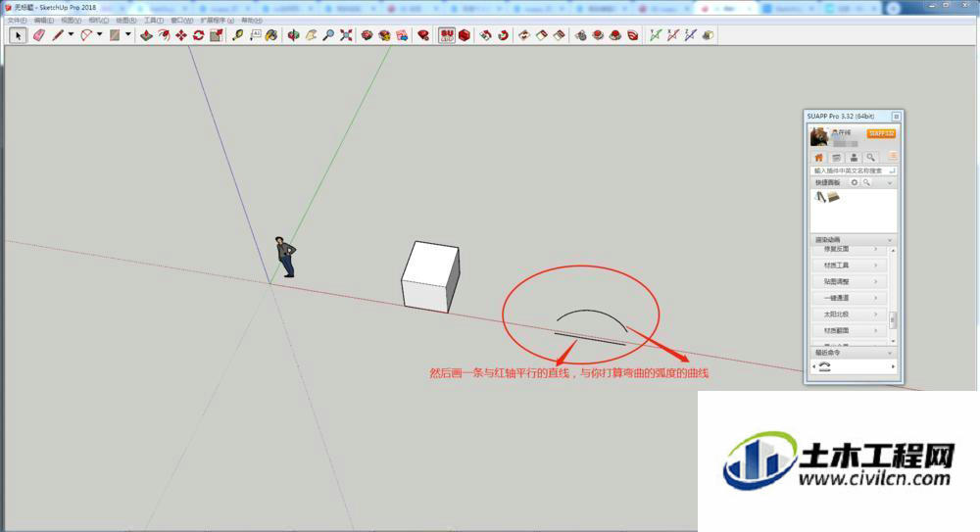Click the last toolbar icon, the beige cube
Image resolution: width=980 pixels, height=532 pixels.
[x=709, y=35]
